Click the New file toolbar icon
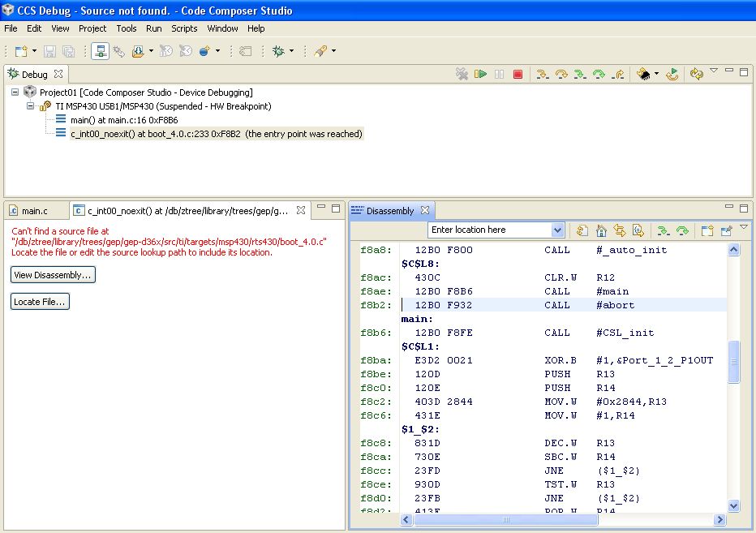 click(21, 51)
